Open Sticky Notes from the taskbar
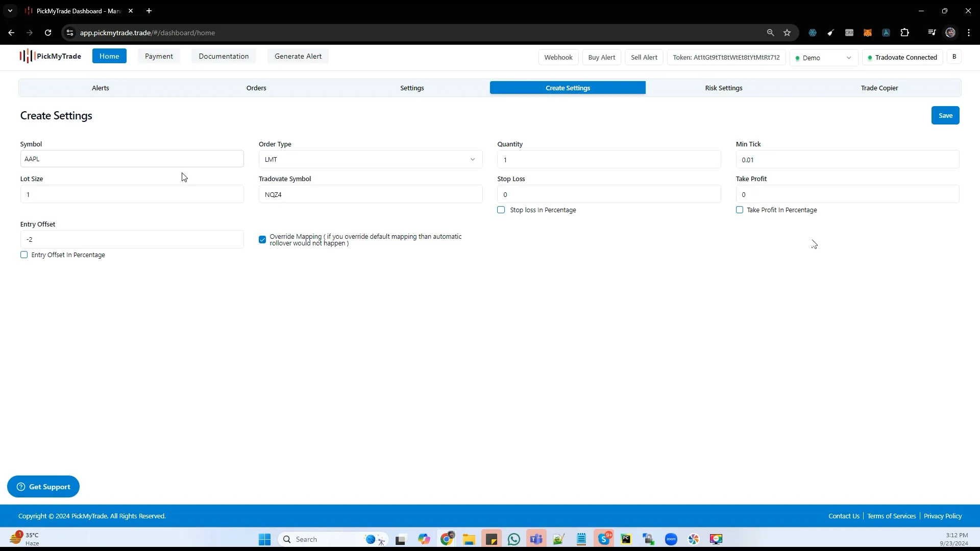The image size is (980, 551). pos(492,539)
